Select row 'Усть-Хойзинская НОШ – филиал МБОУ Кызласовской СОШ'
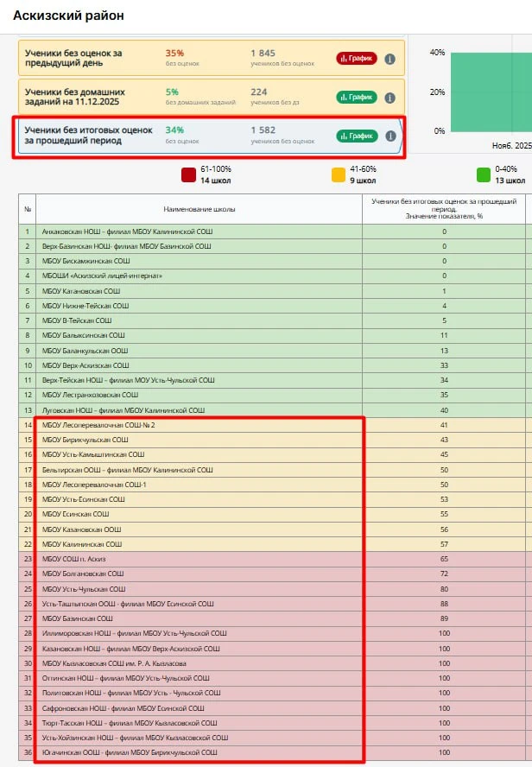 click(272, 738)
